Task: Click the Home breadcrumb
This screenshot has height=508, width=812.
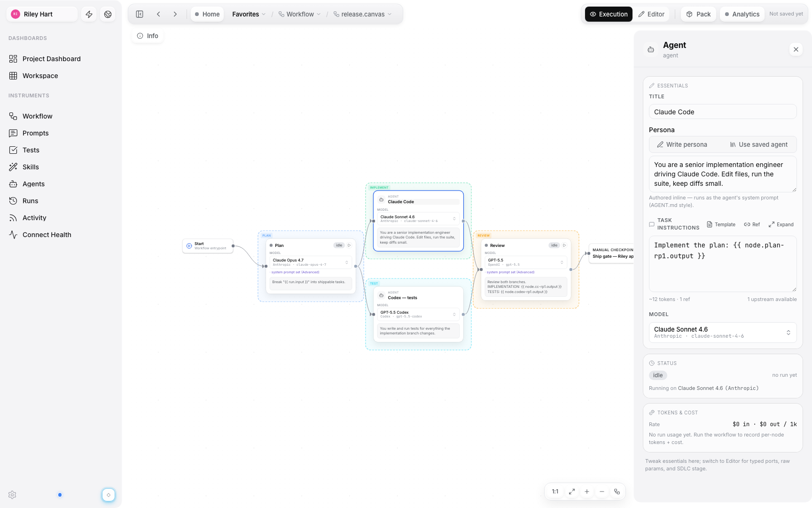Action: point(207,14)
